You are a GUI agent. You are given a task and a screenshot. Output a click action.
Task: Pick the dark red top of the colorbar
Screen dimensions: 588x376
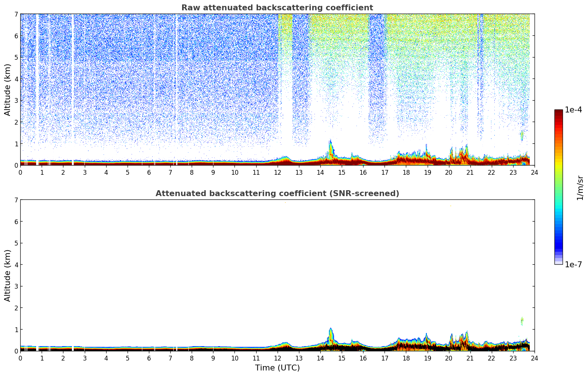[558, 112]
